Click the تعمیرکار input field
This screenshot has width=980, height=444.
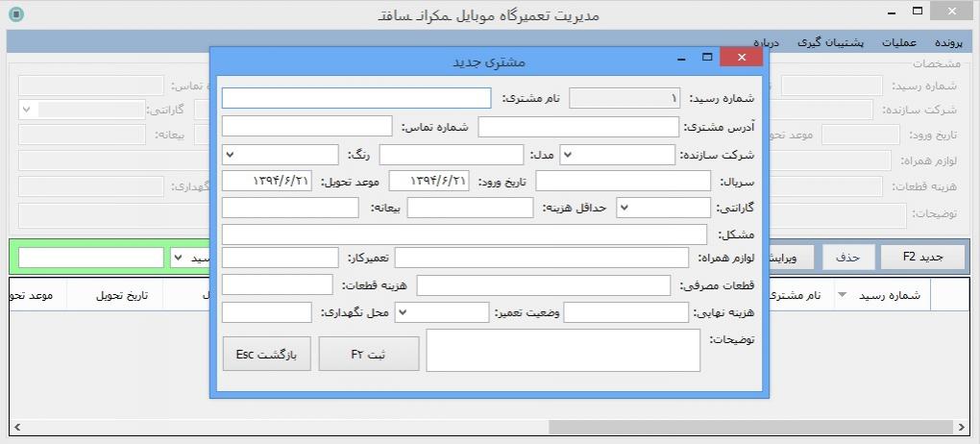coord(281,258)
